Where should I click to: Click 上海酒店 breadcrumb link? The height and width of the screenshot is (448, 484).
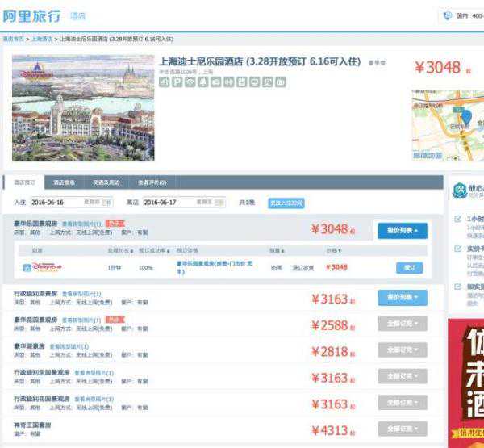42,39
